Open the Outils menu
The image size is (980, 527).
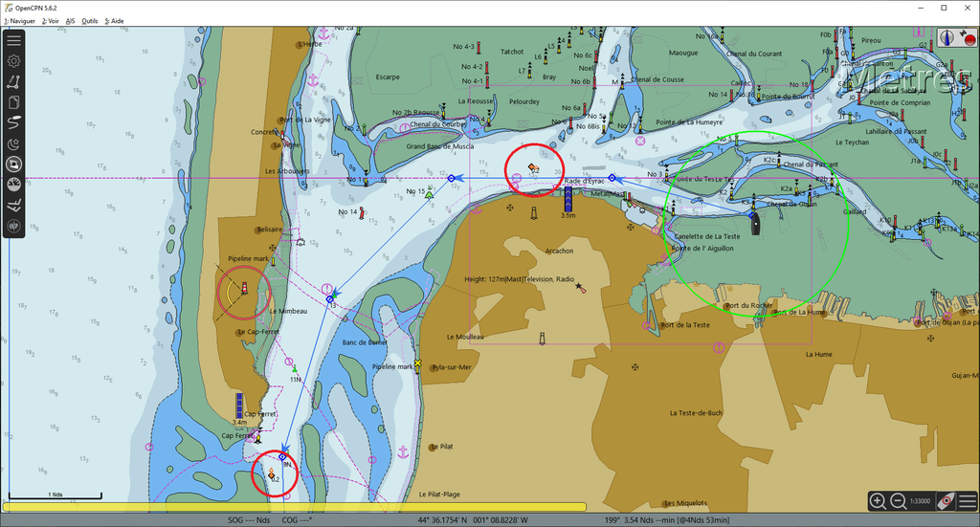click(89, 21)
